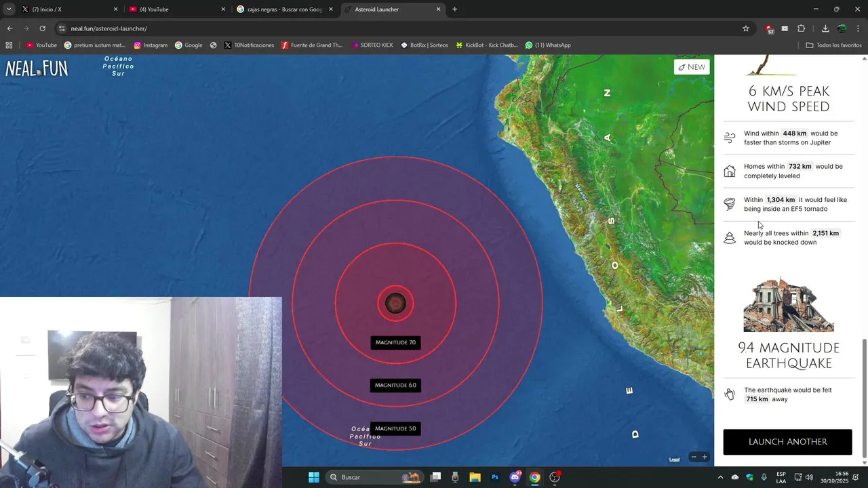Open the volume control in tray
Image resolution: width=868 pixels, height=488 pixels.
pyautogui.click(x=809, y=477)
